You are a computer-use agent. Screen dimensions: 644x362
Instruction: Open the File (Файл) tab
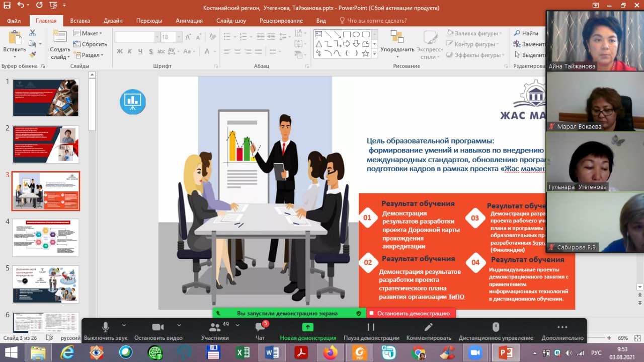click(14, 21)
